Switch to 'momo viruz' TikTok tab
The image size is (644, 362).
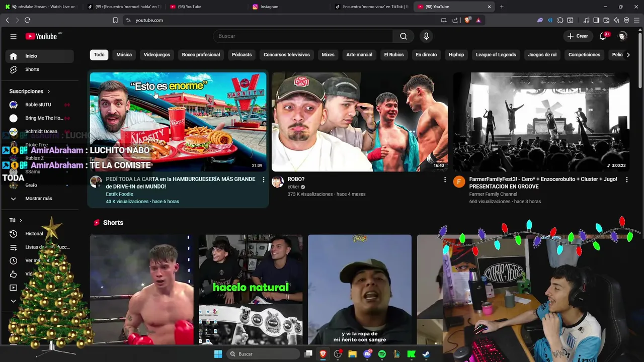tap(372, 7)
